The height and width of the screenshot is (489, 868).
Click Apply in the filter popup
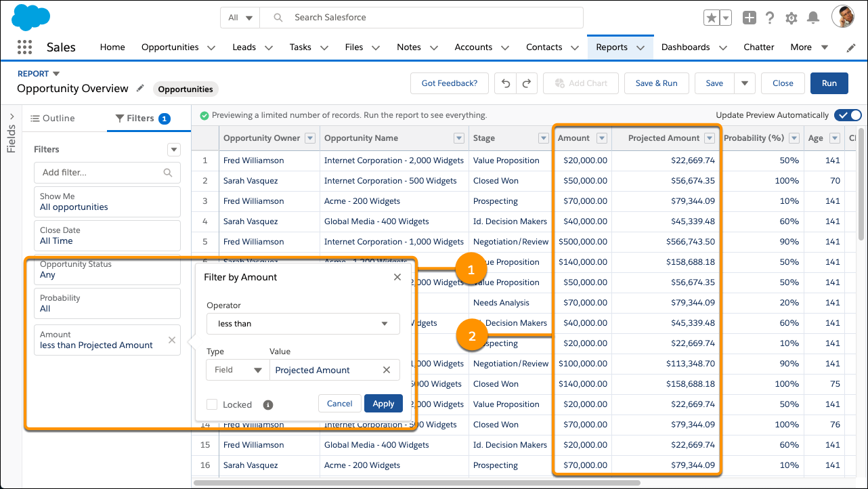coord(383,404)
